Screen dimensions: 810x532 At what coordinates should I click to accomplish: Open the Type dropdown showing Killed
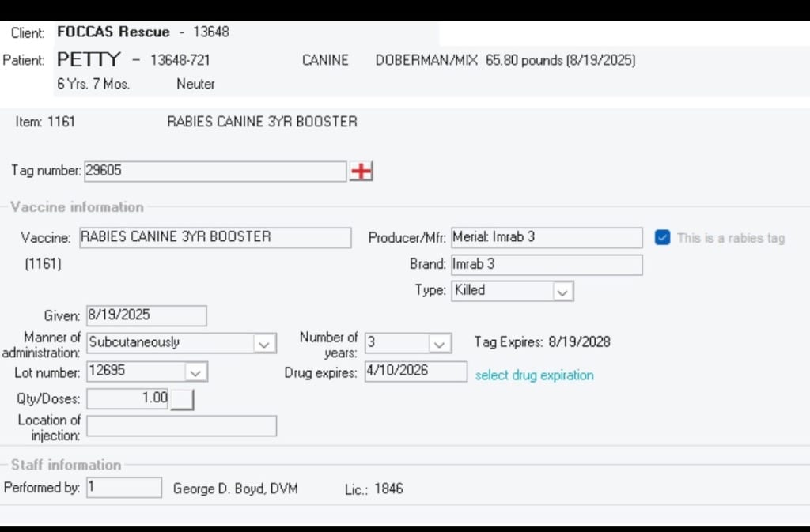[562, 292]
